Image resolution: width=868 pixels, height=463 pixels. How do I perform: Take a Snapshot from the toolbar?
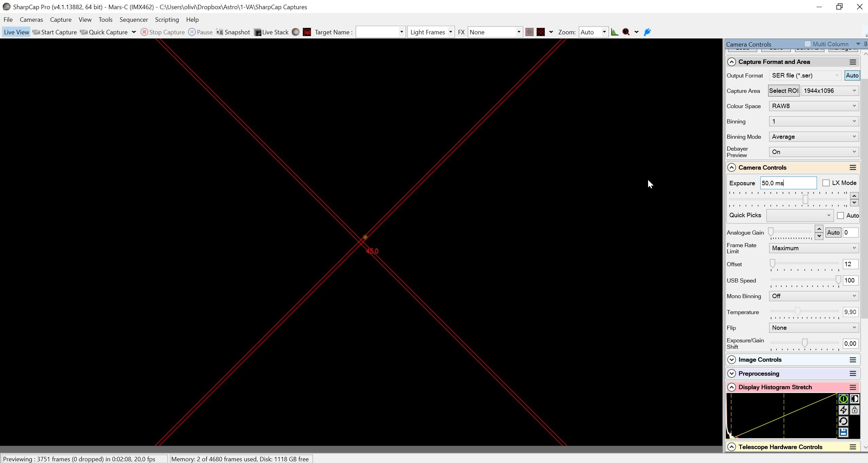pyautogui.click(x=233, y=32)
